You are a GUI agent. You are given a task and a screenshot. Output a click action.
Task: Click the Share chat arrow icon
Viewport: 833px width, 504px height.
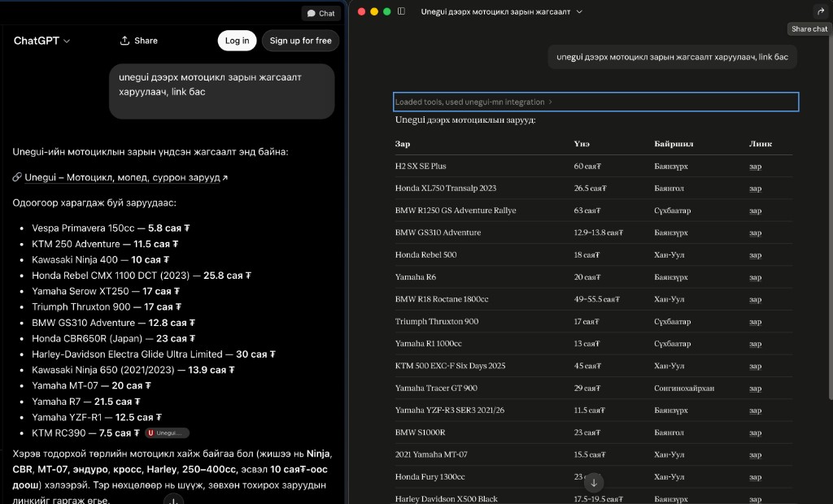point(820,11)
